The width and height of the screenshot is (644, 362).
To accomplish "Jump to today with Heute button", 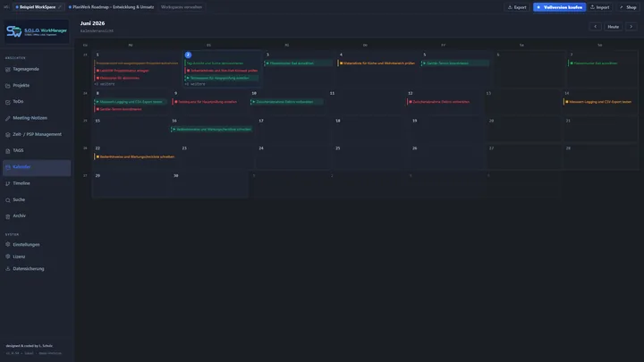I will point(614,27).
